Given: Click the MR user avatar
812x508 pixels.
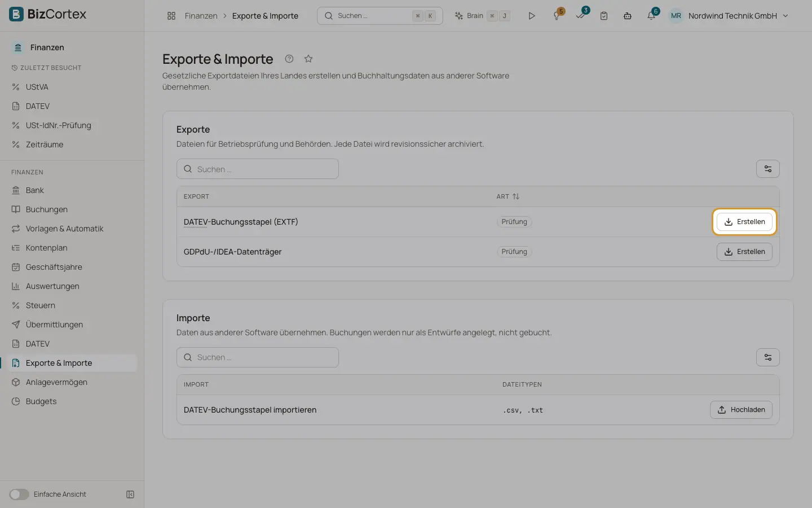Looking at the screenshot, I should 676,16.
